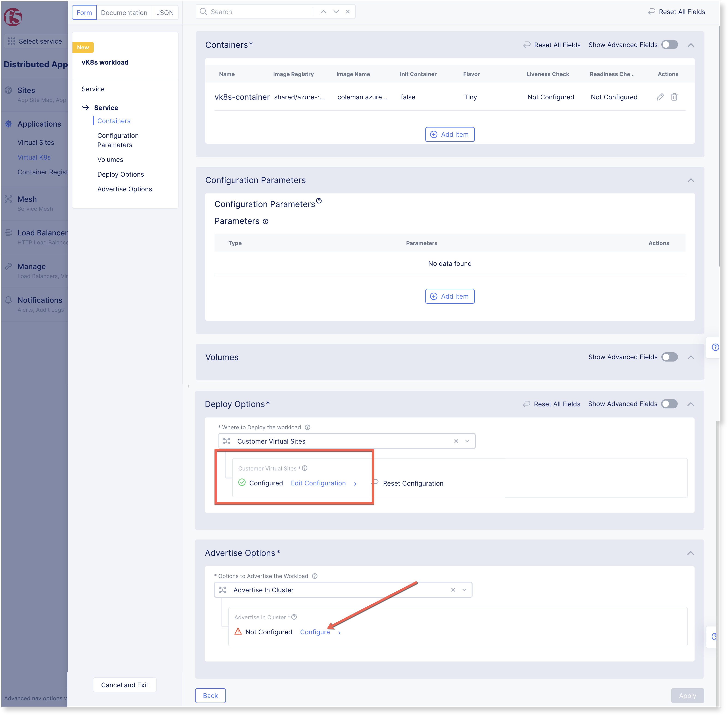The width and height of the screenshot is (728, 715).
Task: Click Reset Configuration in Deploy Options
Action: click(413, 483)
